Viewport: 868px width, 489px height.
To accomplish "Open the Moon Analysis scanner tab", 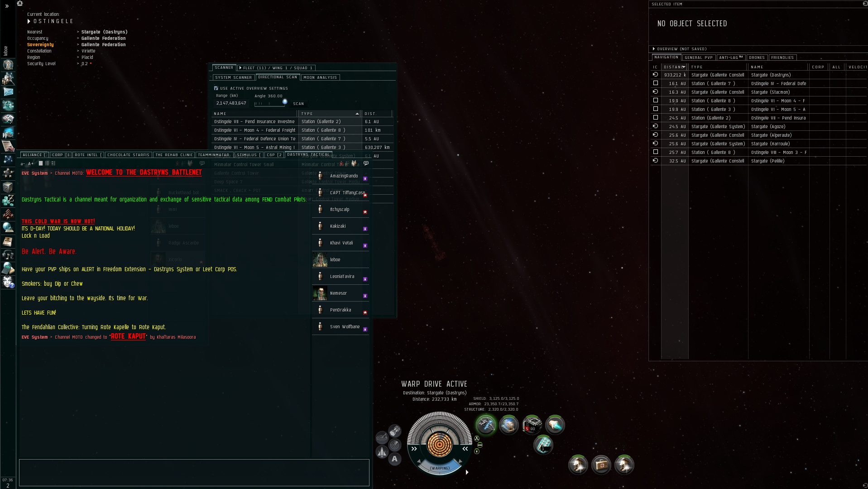I will click(320, 77).
